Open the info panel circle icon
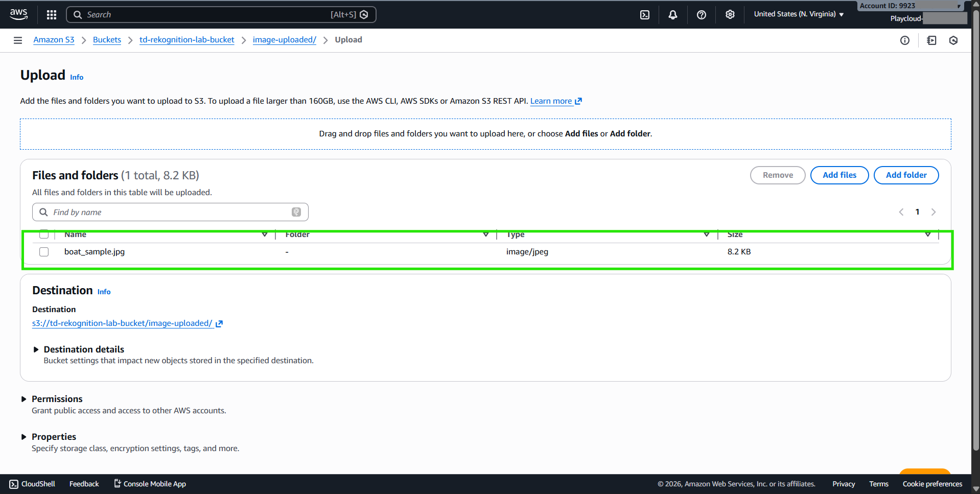The width and height of the screenshot is (980, 494). click(905, 40)
